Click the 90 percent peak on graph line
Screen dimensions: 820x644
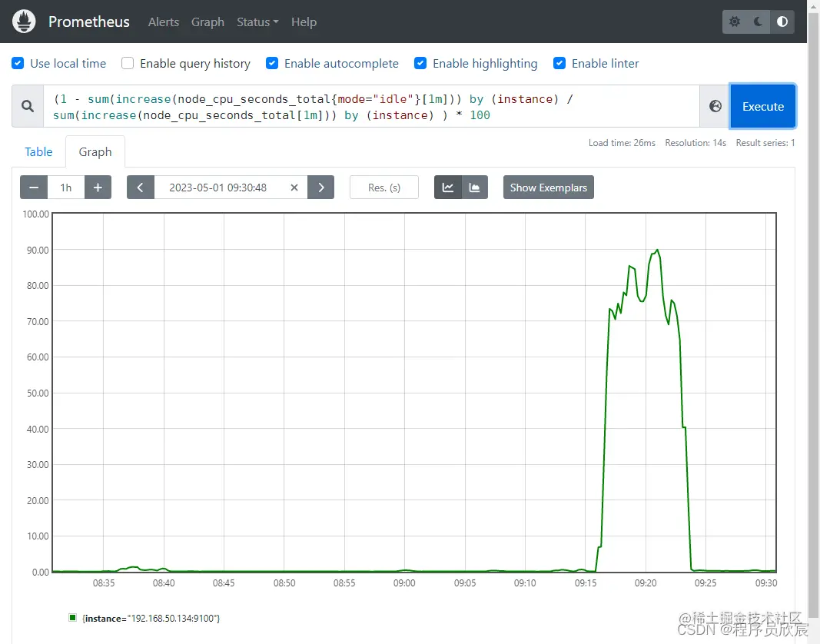[657, 251]
